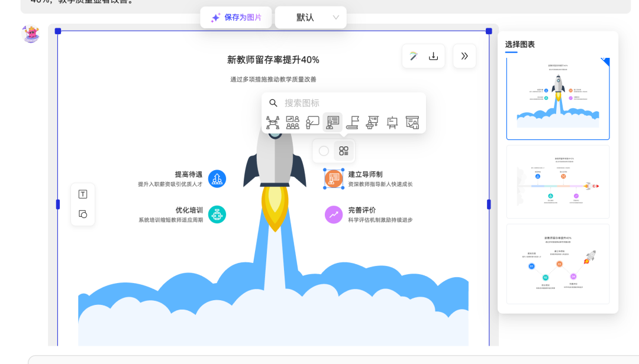Image resolution: width=639 pixels, height=364 pixels.
Task: Pick the teacher at blackboard icon
Action: coord(313,122)
